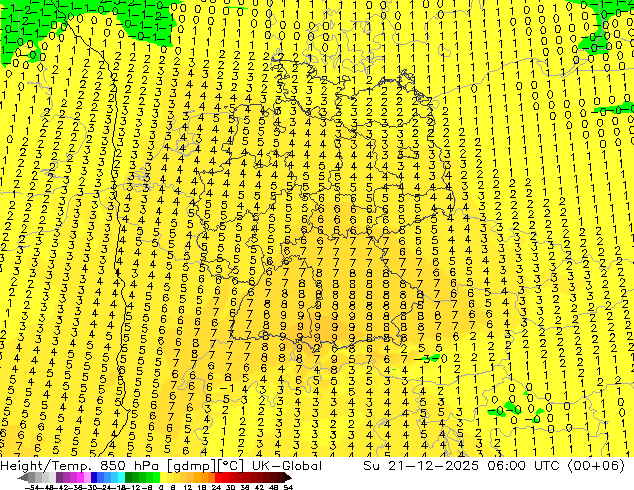Pick the purple legend swatch near -42
Screen dimensions: 634x490
59,477
